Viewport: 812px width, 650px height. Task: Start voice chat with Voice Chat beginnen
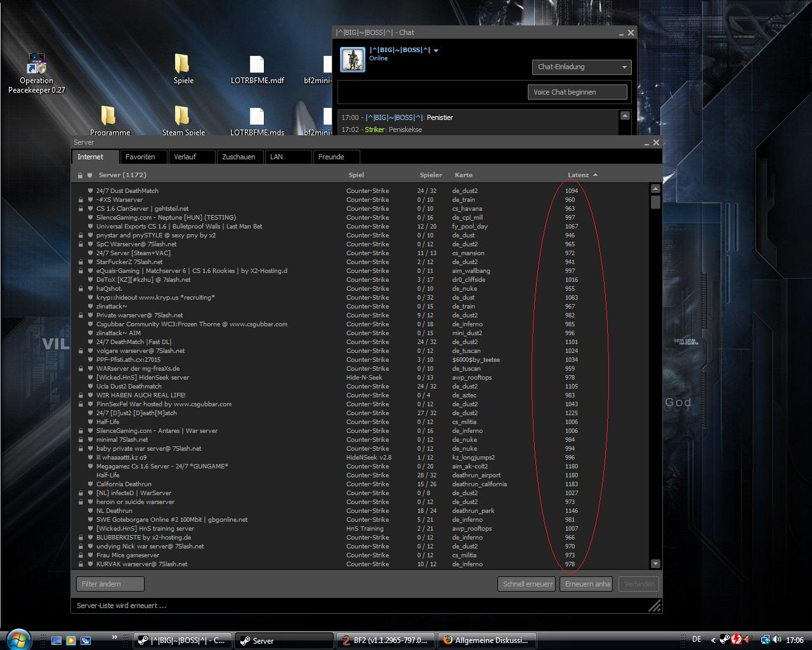click(577, 92)
